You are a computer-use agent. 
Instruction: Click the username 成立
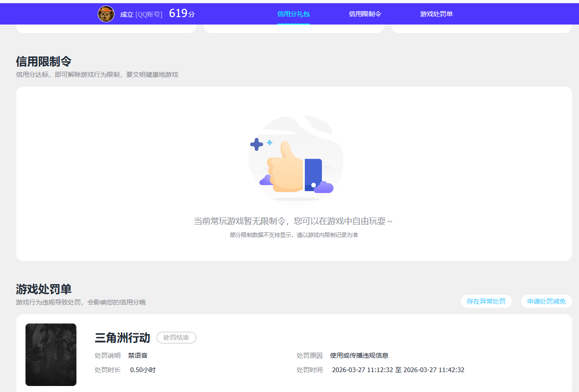click(x=127, y=14)
